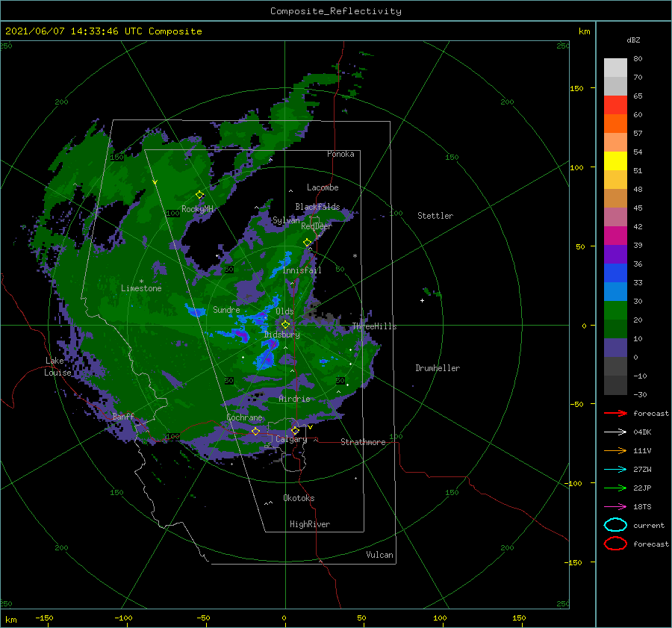
Task: Click the Strathmore town label
Action: [363, 442]
